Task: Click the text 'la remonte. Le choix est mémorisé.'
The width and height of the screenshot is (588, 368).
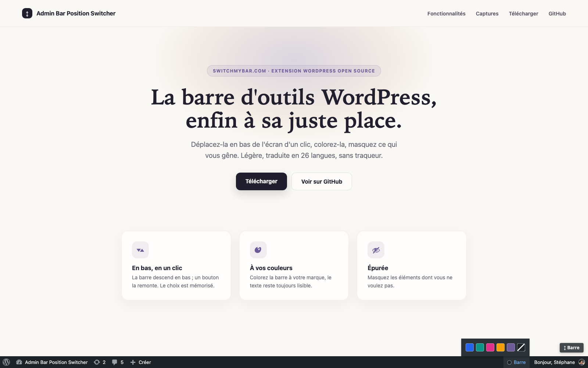Action: (173, 286)
